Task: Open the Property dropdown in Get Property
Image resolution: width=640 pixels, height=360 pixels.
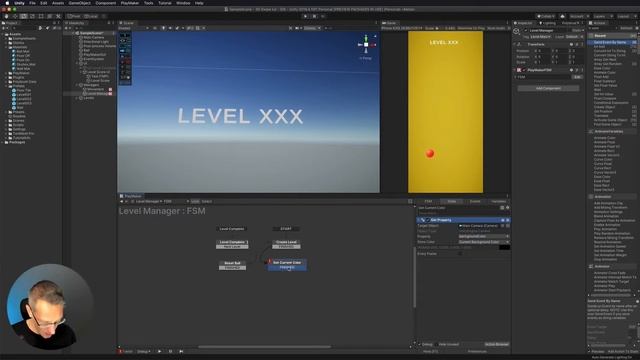Action: click(484, 236)
